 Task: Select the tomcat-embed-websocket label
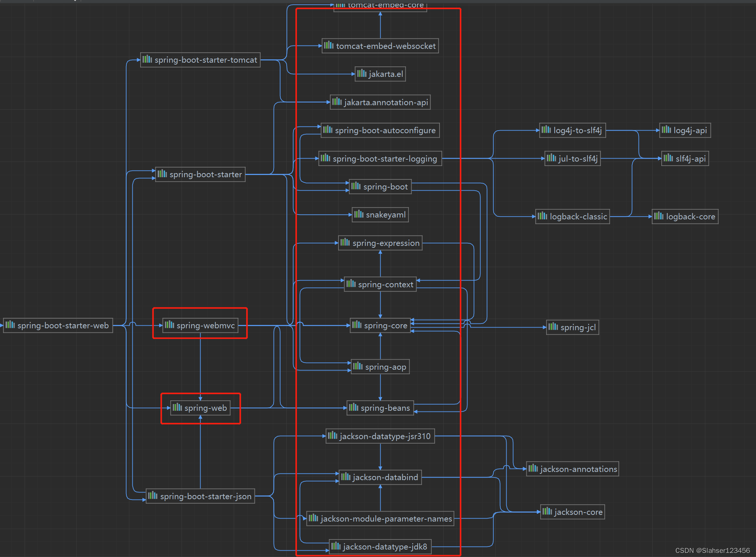(386, 46)
